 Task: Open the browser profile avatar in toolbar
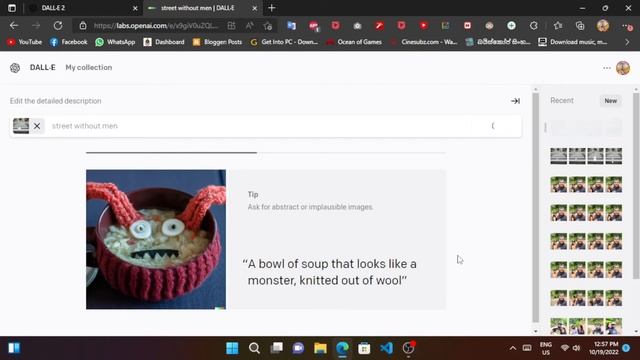click(x=603, y=26)
